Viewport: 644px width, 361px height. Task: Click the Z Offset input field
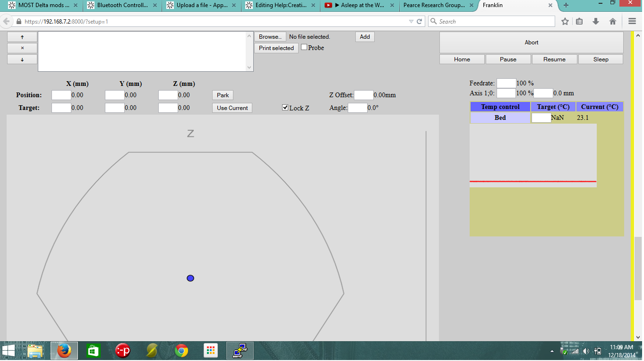pyautogui.click(x=363, y=95)
